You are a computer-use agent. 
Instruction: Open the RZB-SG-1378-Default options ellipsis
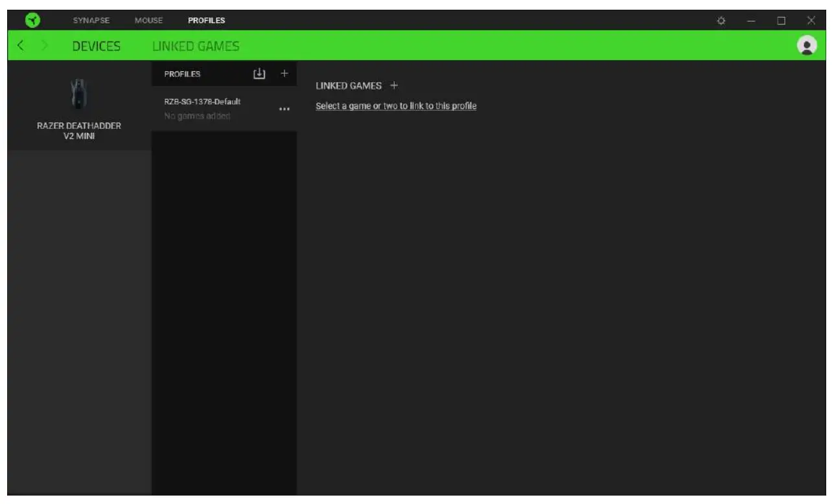pos(284,109)
